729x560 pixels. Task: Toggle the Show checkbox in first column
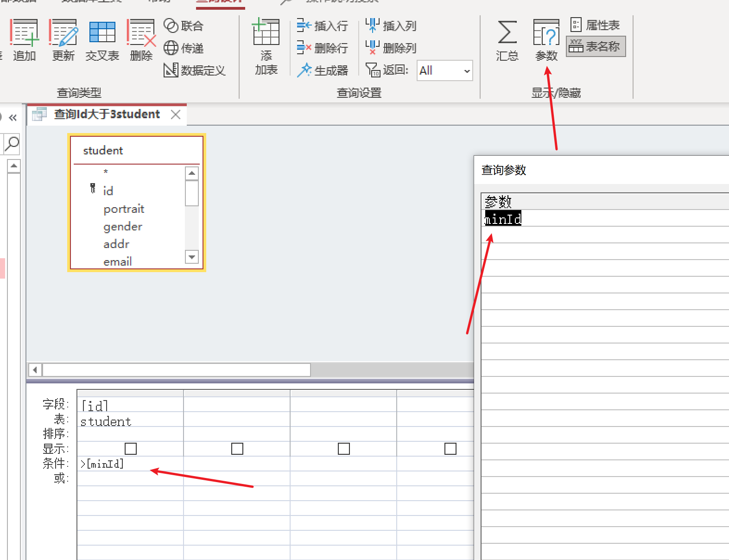[131, 449]
